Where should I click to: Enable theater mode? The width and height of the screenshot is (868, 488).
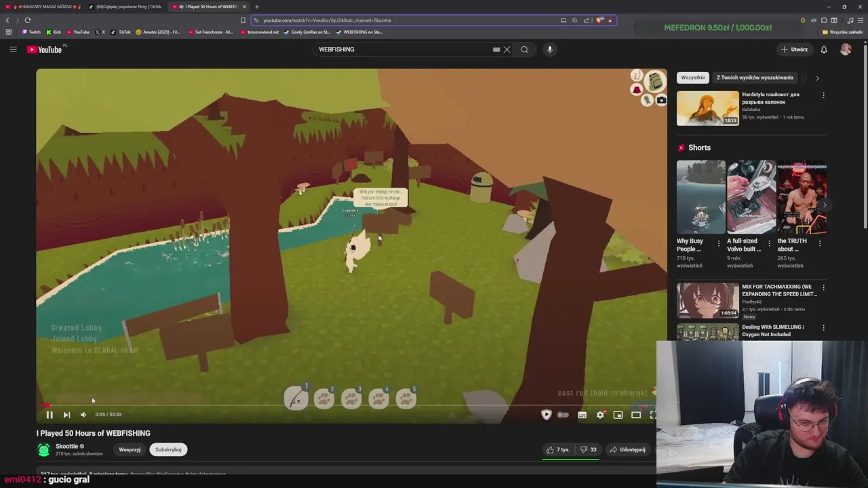(x=636, y=415)
